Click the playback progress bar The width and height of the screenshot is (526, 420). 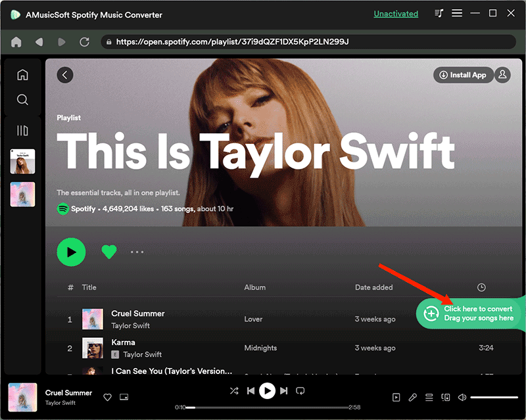pyautogui.click(x=267, y=408)
